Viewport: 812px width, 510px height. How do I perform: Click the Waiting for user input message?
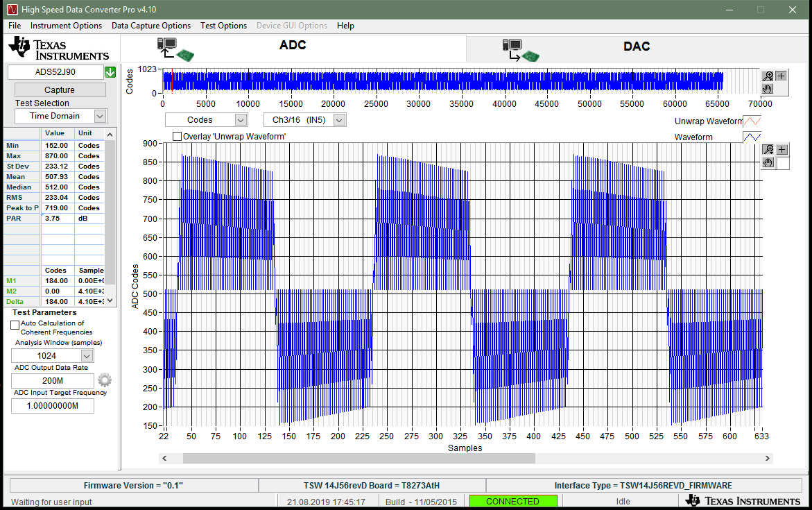tap(51, 502)
